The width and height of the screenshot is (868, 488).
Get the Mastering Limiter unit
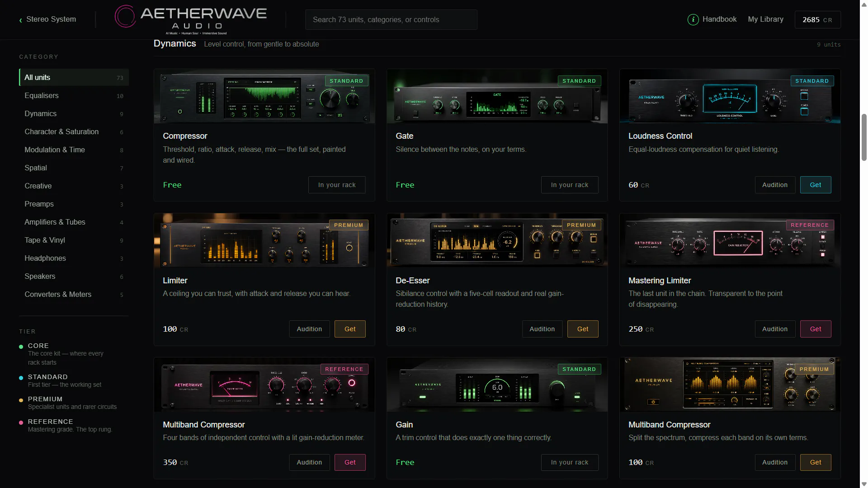pyautogui.click(x=816, y=329)
